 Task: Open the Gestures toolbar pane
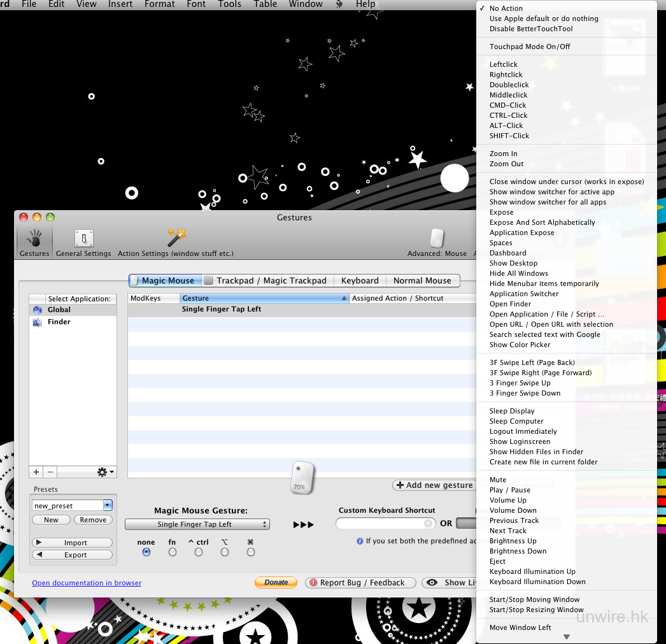tap(34, 242)
